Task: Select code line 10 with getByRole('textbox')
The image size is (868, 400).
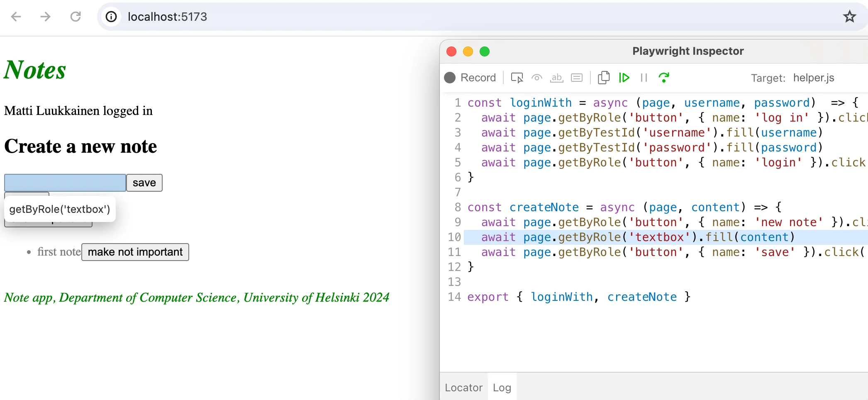Action: 666,237
